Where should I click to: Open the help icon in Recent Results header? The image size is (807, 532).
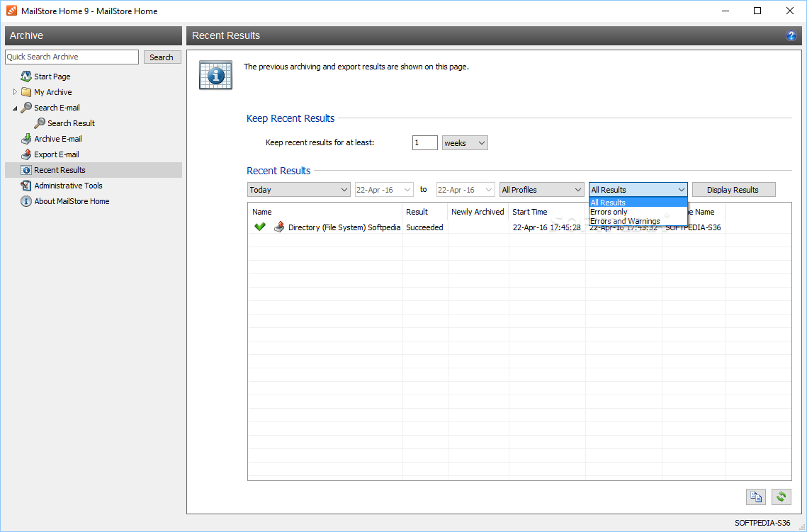791,35
